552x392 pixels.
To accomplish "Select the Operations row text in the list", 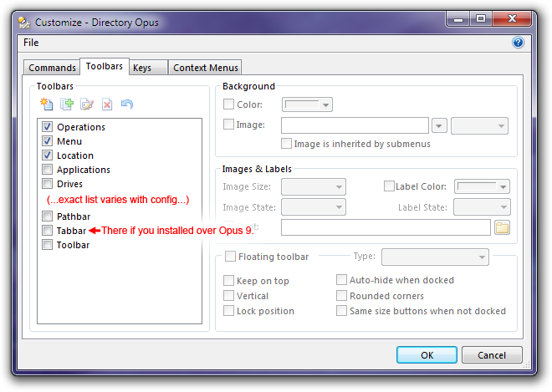I will (81, 127).
